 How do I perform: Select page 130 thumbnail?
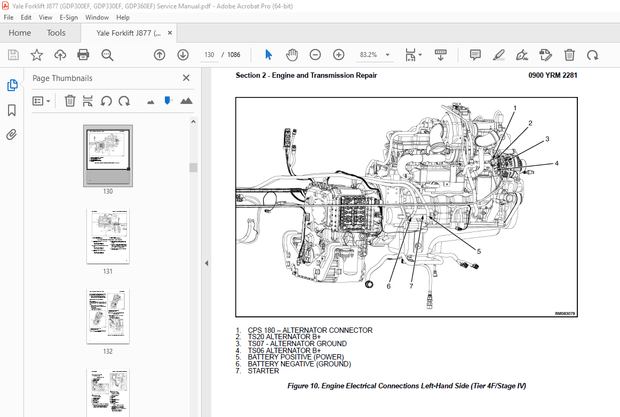coord(108,156)
